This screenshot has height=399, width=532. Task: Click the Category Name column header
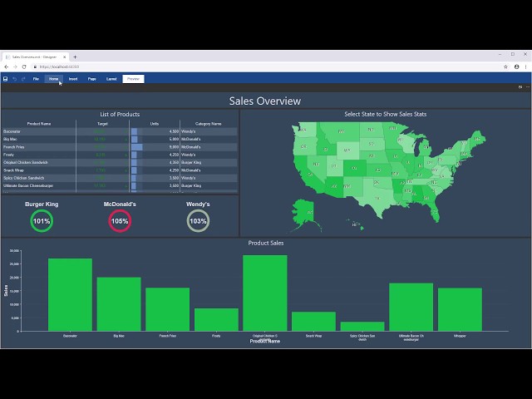(209, 124)
